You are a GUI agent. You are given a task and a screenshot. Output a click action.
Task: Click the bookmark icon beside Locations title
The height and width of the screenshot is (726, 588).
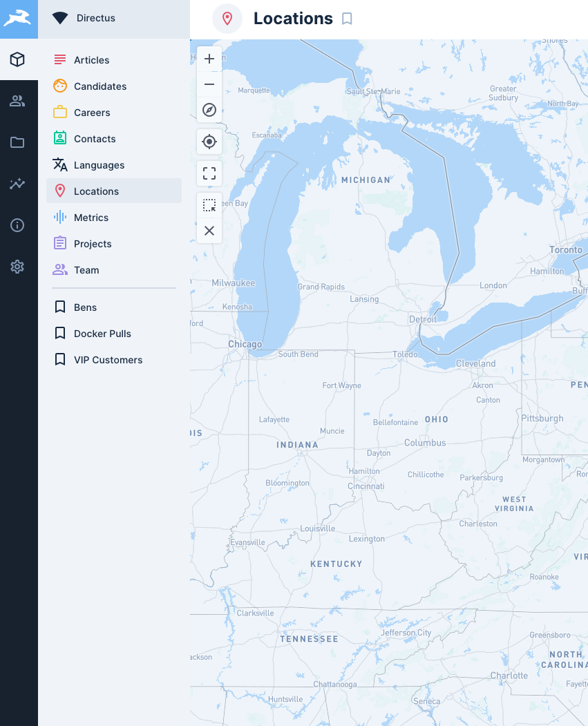pos(347,19)
